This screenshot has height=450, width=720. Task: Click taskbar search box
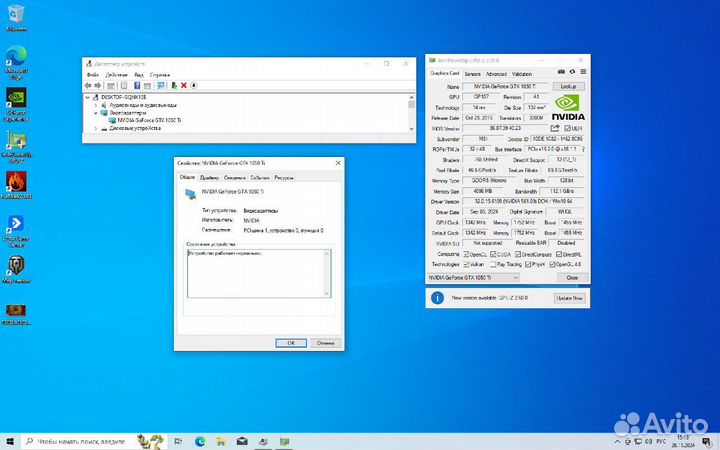94,441
